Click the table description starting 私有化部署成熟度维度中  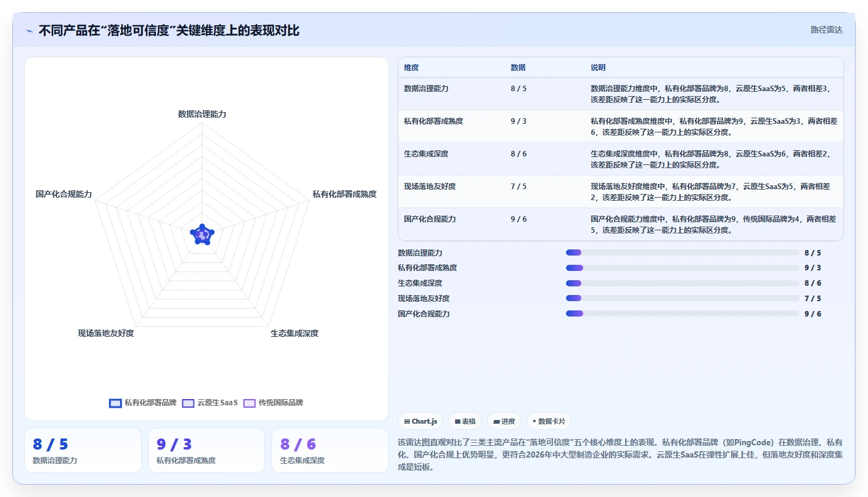click(714, 126)
